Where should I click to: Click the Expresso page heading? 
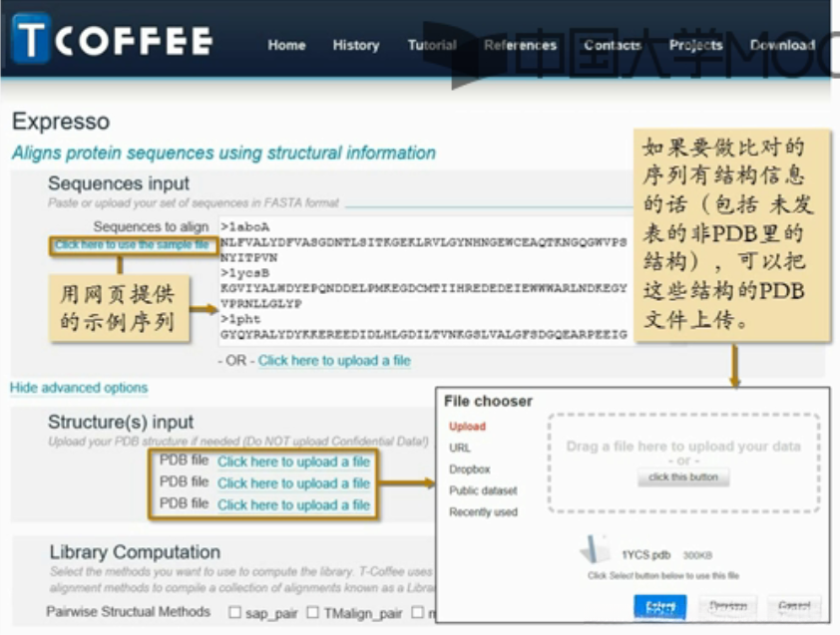pos(61,122)
